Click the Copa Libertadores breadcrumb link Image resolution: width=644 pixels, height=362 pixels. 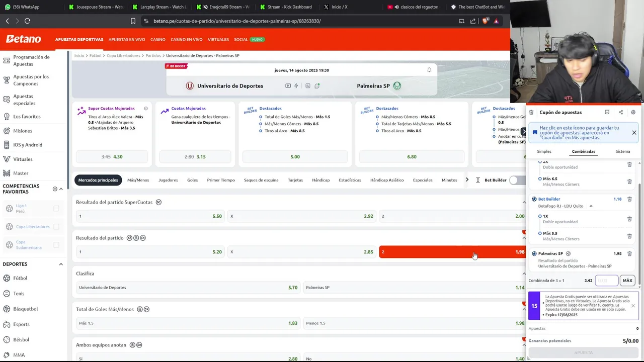(x=123, y=56)
